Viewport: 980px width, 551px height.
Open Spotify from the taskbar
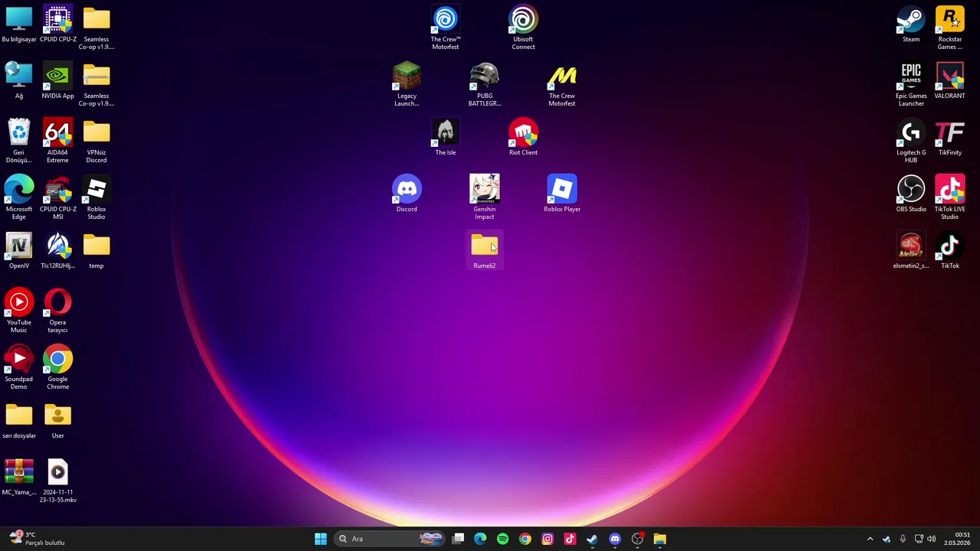(x=503, y=539)
